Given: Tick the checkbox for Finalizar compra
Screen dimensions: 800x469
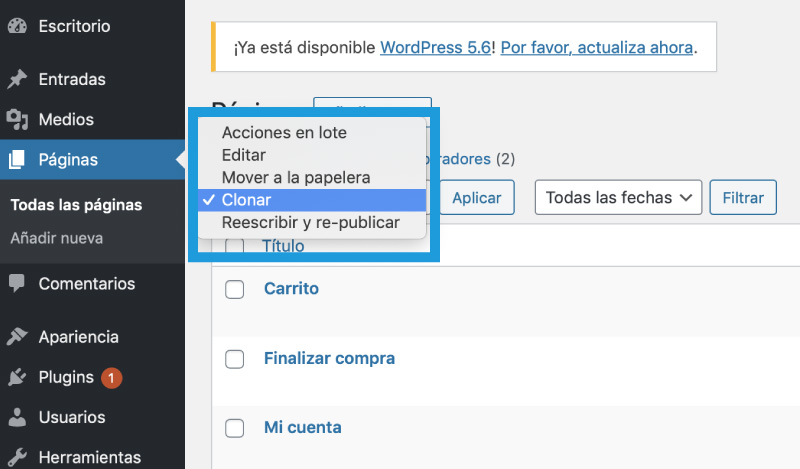Looking at the screenshot, I should tap(235, 359).
